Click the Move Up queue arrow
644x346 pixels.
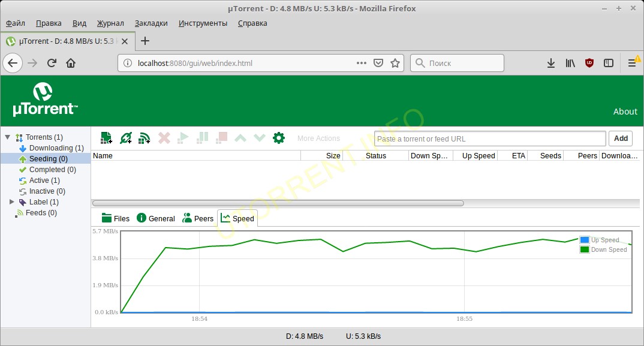[x=240, y=138]
